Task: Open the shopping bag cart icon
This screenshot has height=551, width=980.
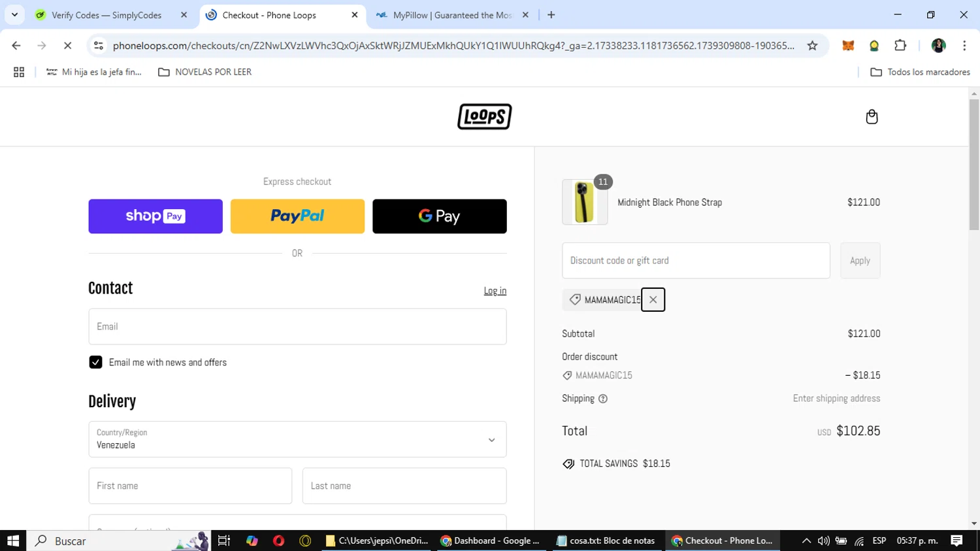Action: click(x=872, y=117)
